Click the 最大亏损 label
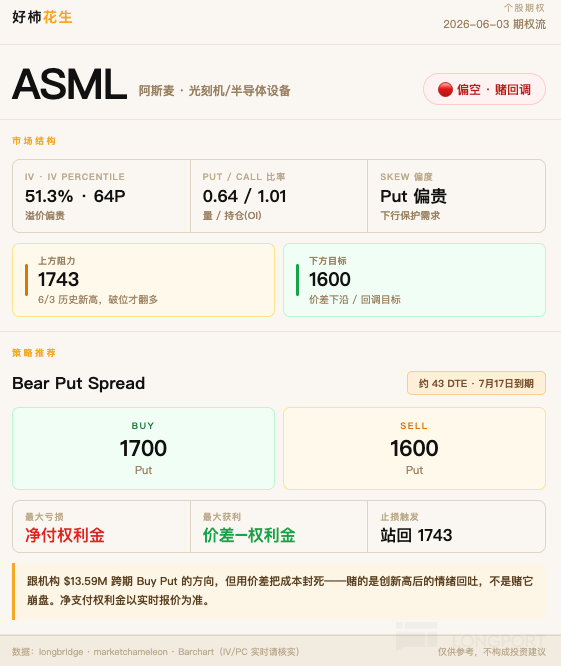This screenshot has height=666, width=561. click(44, 516)
